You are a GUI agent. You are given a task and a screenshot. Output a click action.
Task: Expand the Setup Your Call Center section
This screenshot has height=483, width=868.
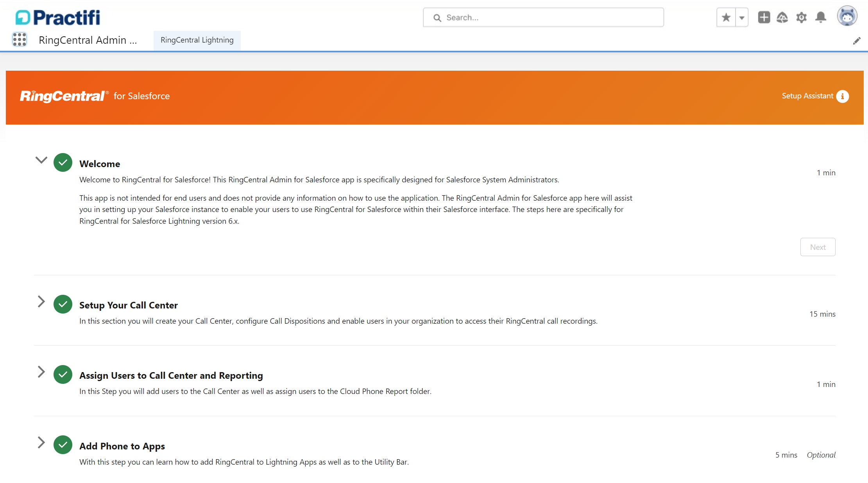41,301
